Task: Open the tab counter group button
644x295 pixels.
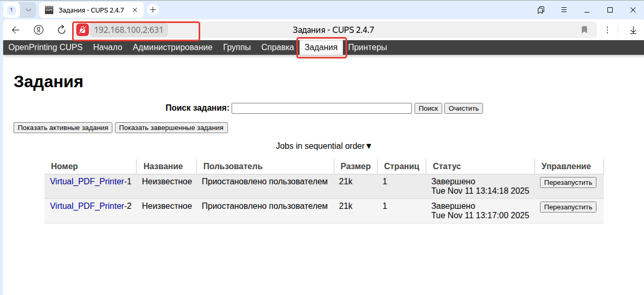Action: (11, 9)
